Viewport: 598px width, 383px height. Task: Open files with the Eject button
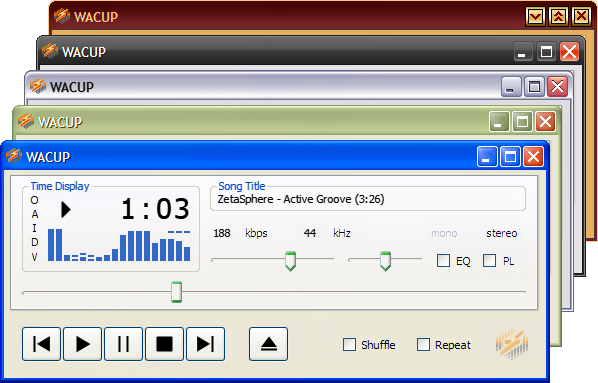click(268, 344)
